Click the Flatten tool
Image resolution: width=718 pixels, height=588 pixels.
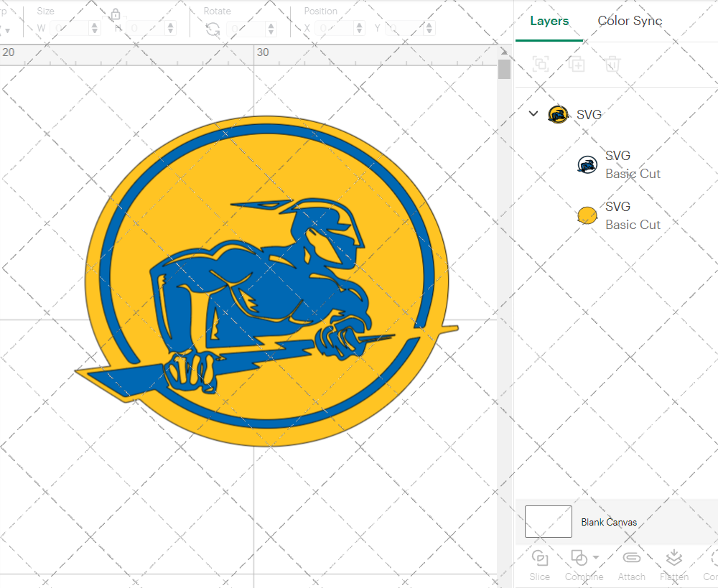pyautogui.click(x=674, y=565)
